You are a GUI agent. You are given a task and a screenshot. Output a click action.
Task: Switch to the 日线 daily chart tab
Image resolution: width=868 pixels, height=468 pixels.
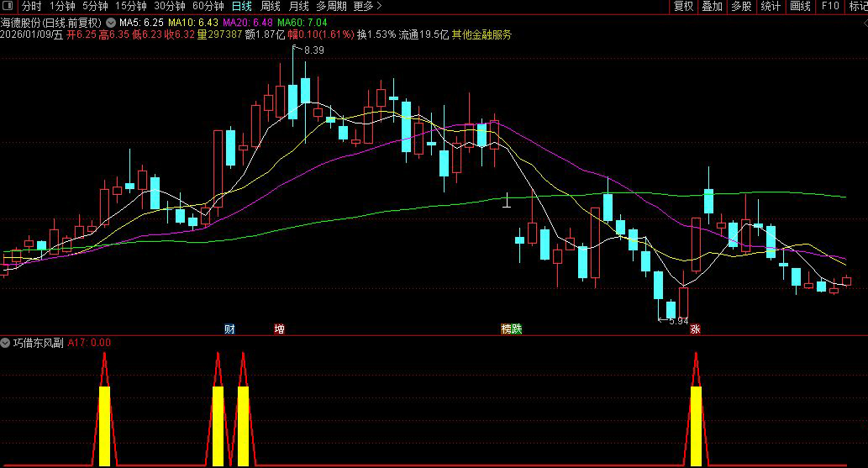pyautogui.click(x=242, y=6)
